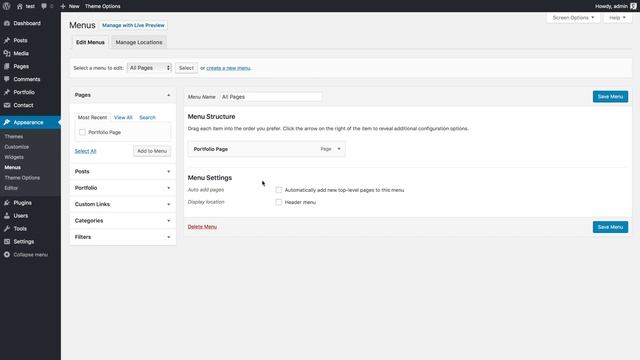Click Manage with Live Preview button
Viewport: 640px width, 360px height.
click(x=133, y=25)
